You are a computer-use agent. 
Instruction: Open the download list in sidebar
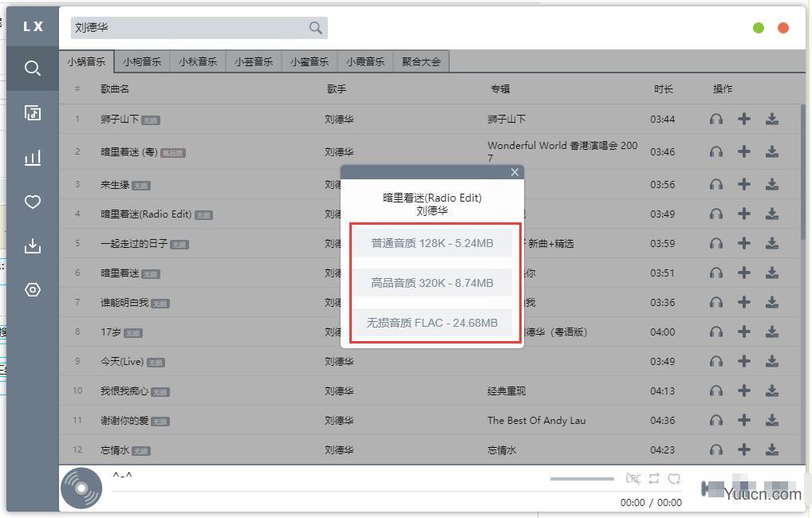[x=33, y=245]
